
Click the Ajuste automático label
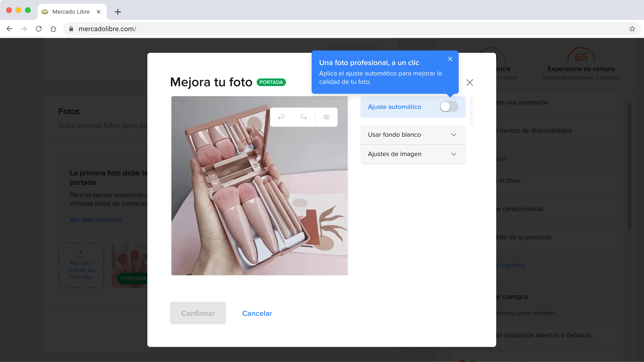point(394,107)
